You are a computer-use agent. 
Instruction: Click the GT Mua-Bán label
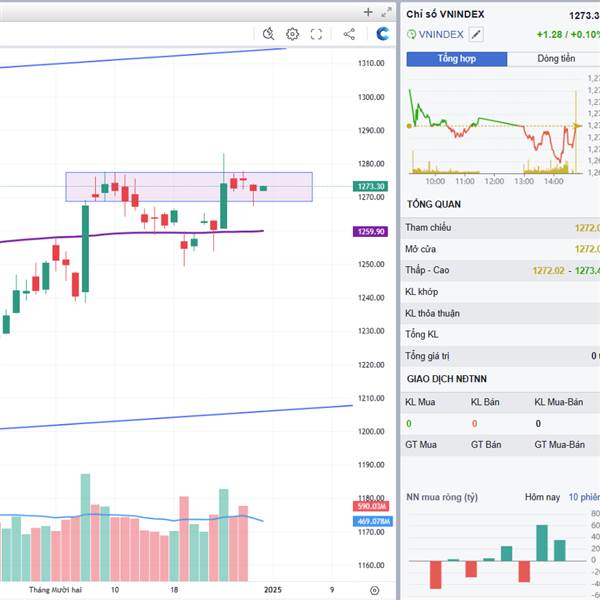coord(559,445)
